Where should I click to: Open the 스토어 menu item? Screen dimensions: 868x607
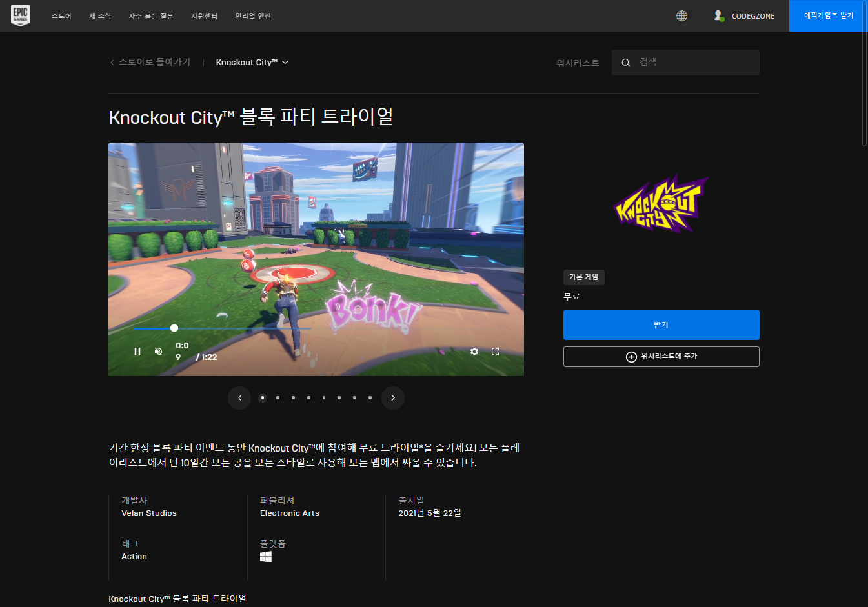click(x=61, y=16)
